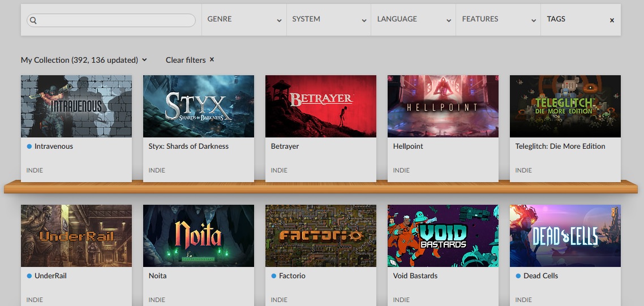Open Styx: Shards of Darkness cover
The image size is (644, 306).
pyautogui.click(x=199, y=106)
